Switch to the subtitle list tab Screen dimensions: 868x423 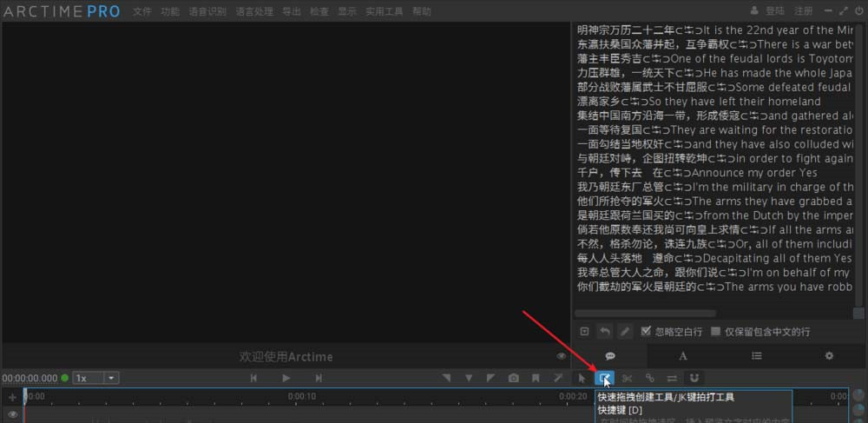756,356
